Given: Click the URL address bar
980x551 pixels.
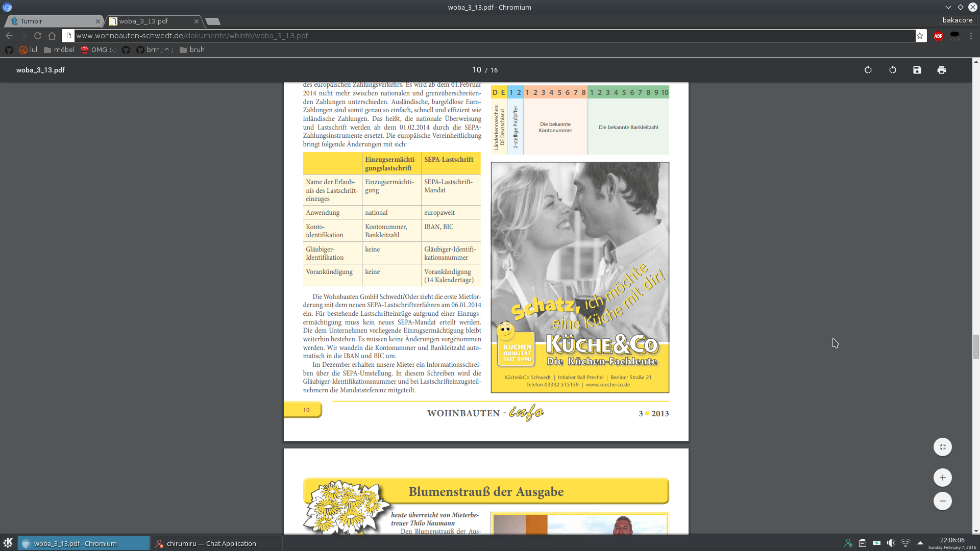Looking at the screenshot, I should coord(494,36).
